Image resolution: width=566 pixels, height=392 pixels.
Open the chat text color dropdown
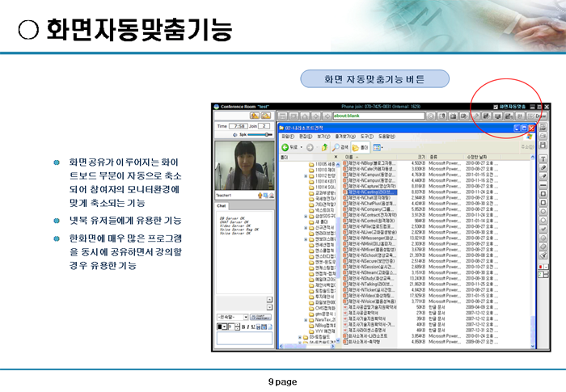225,327
